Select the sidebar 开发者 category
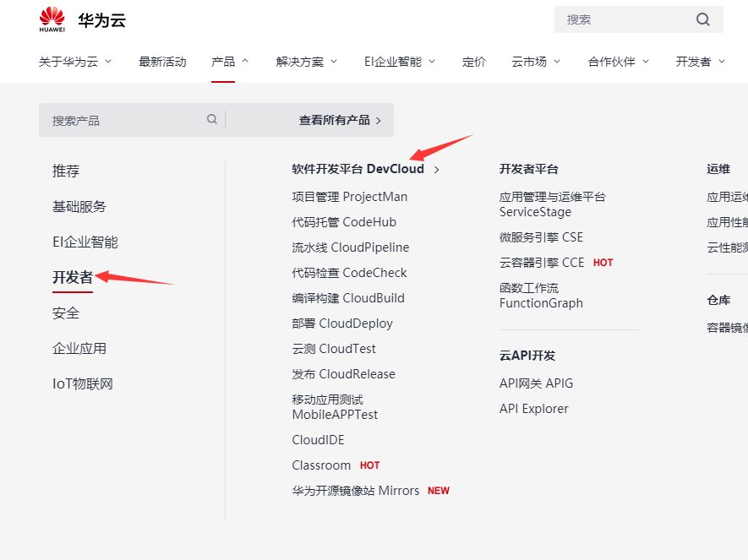This screenshot has height=560, width=748. (73, 277)
